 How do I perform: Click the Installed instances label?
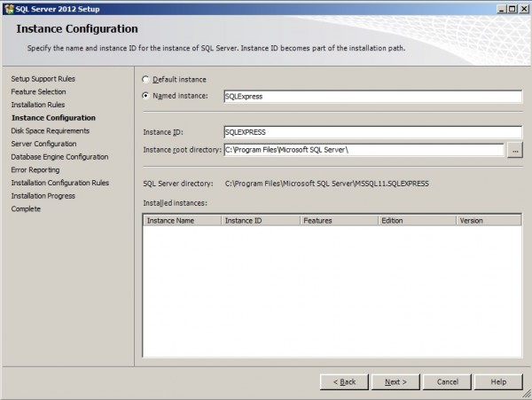tap(175, 203)
